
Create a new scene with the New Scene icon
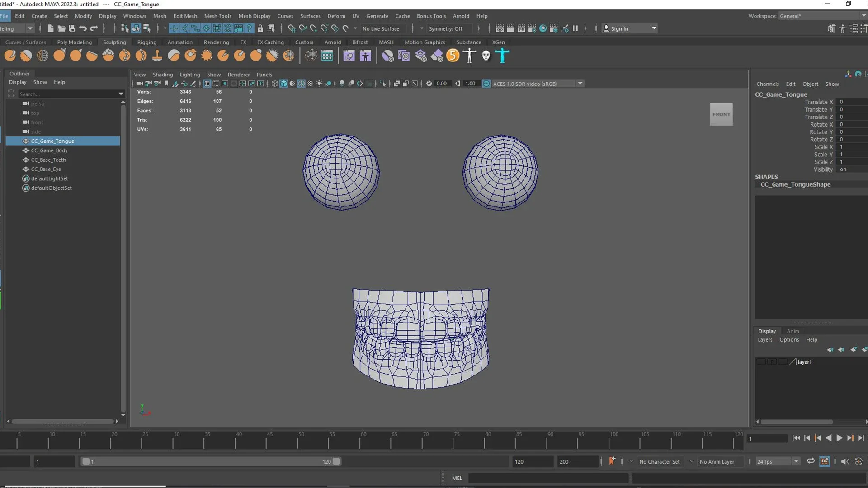(x=51, y=28)
